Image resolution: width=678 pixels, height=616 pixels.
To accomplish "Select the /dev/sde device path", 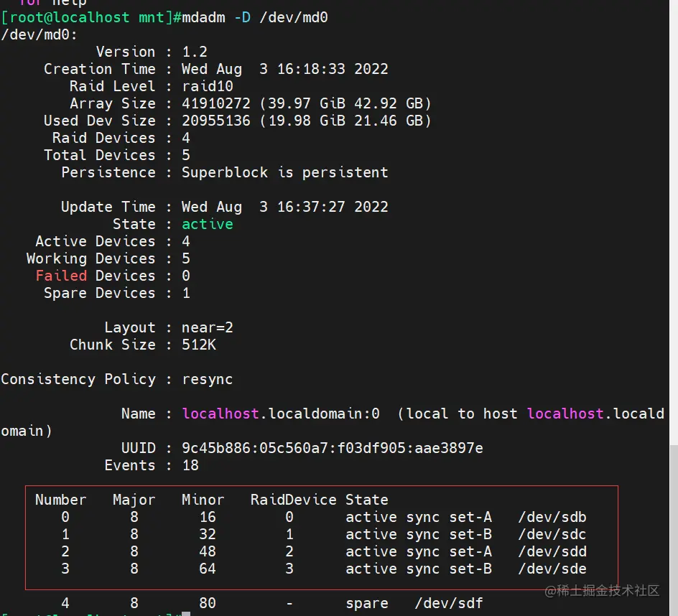I will point(552,569).
